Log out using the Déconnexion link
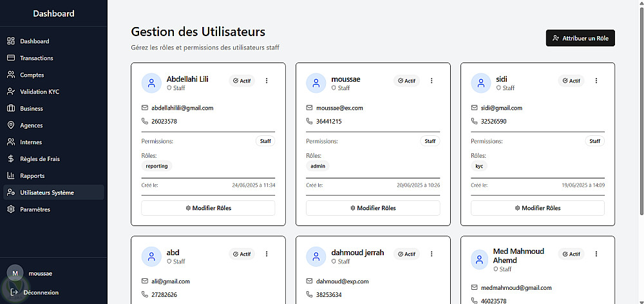This screenshot has height=304, width=644. click(x=40, y=292)
